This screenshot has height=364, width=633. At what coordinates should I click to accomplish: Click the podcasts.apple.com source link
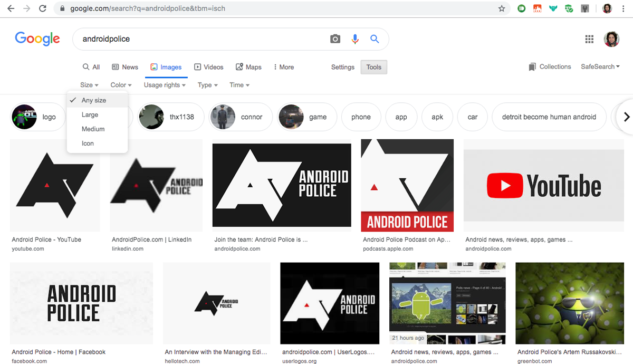coord(389,248)
